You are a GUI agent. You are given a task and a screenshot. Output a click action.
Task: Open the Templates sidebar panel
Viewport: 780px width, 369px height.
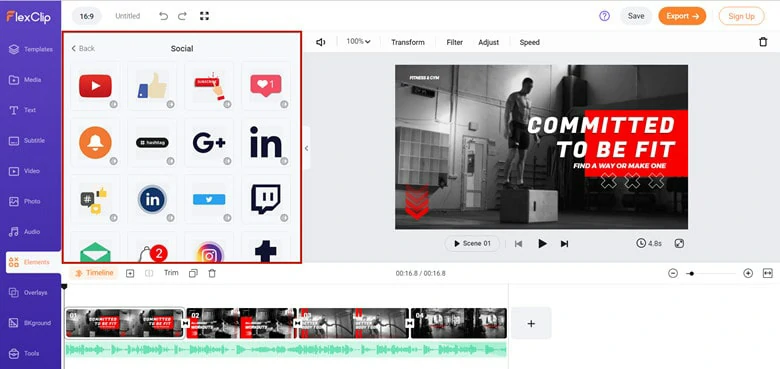tap(31, 49)
